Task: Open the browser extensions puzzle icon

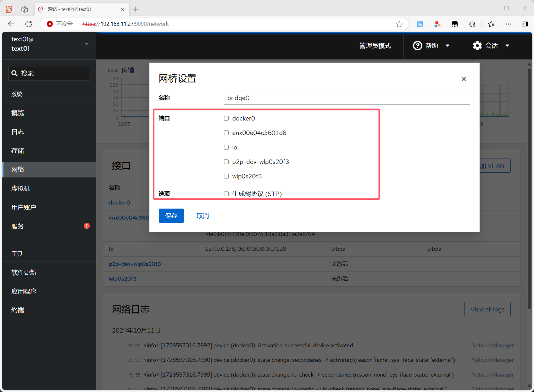Action: tap(472, 24)
